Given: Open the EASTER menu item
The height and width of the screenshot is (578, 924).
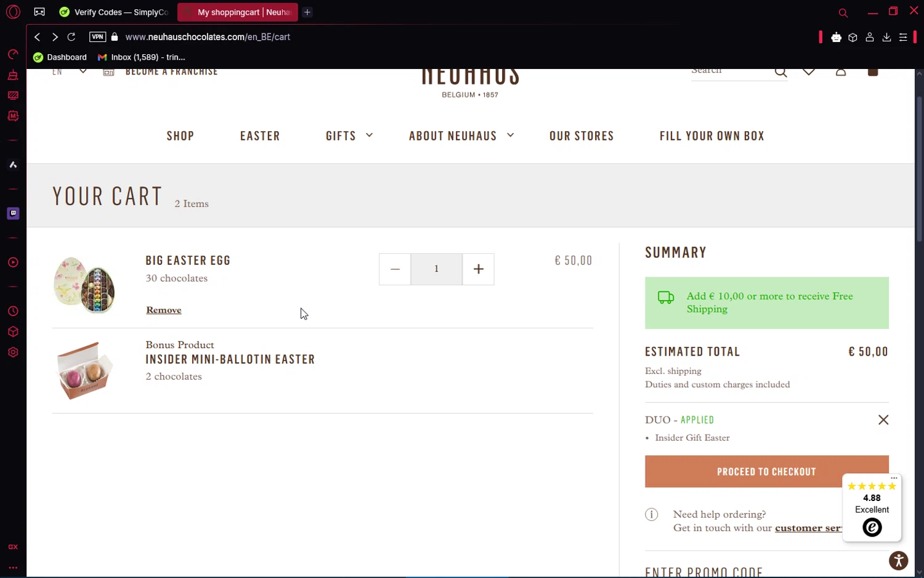Looking at the screenshot, I should 260,136.
